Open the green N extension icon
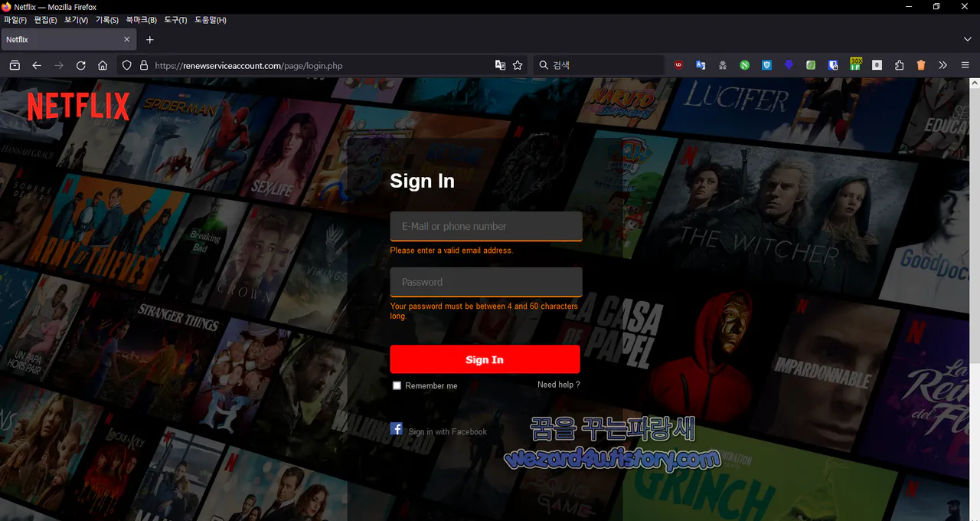980x521 pixels. 744,66
